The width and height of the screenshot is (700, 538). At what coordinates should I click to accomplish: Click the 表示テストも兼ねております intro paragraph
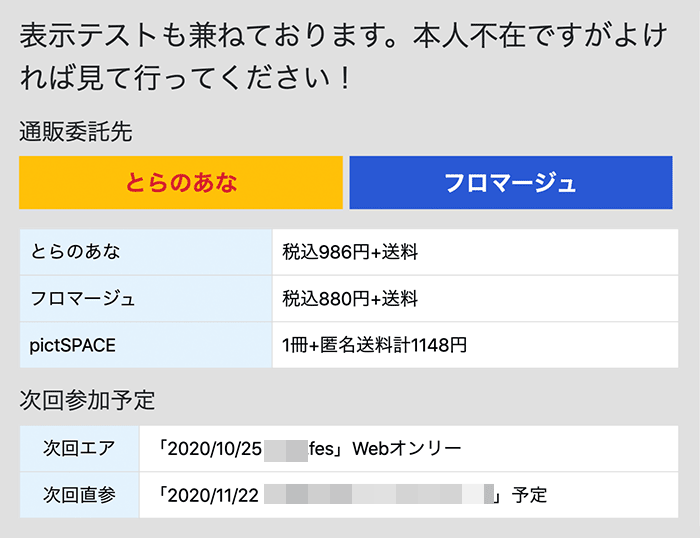pyautogui.click(x=344, y=56)
